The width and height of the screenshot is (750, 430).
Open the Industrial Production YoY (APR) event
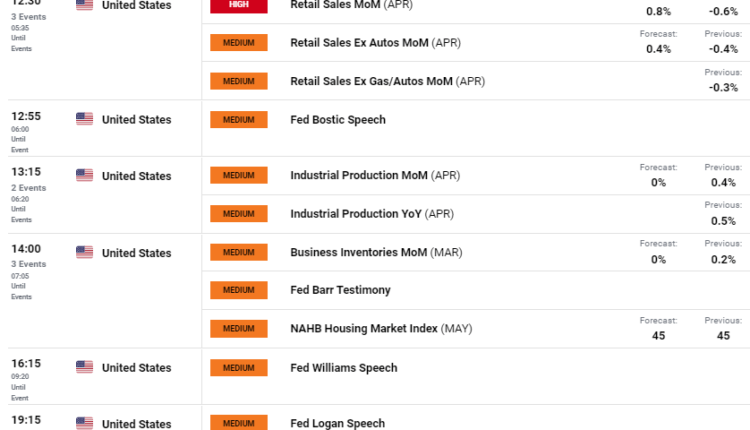[371, 214]
